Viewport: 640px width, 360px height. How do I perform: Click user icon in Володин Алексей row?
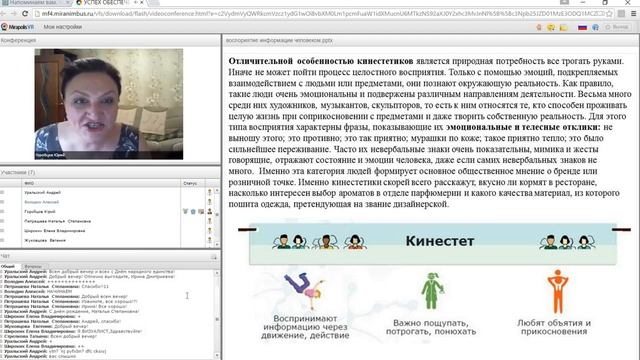coord(210,202)
